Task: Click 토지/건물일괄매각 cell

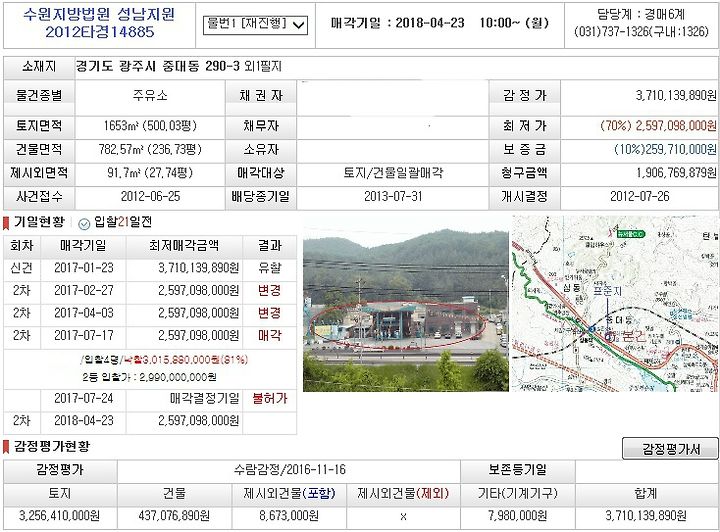Action: point(393,173)
